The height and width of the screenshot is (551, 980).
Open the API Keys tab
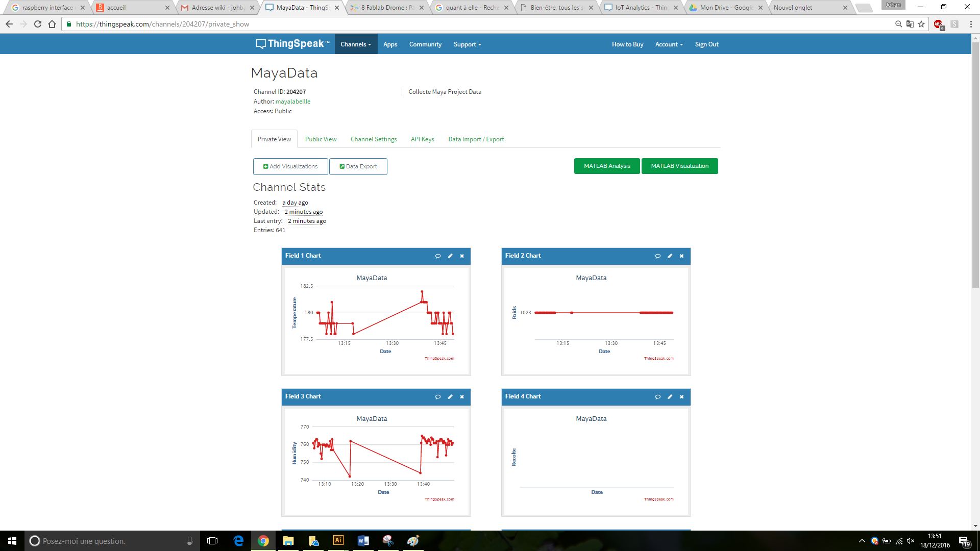pyautogui.click(x=422, y=139)
